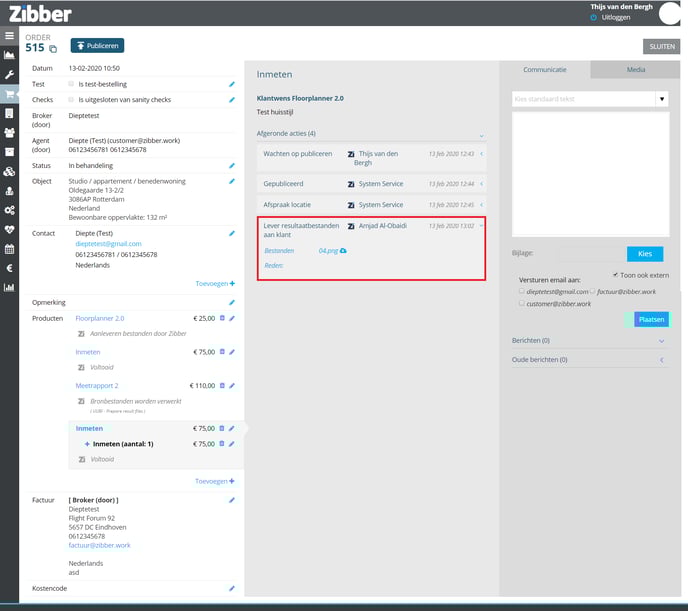The width and height of the screenshot is (688, 611).
Task: Click the Publiceren button
Action: coord(97,46)
